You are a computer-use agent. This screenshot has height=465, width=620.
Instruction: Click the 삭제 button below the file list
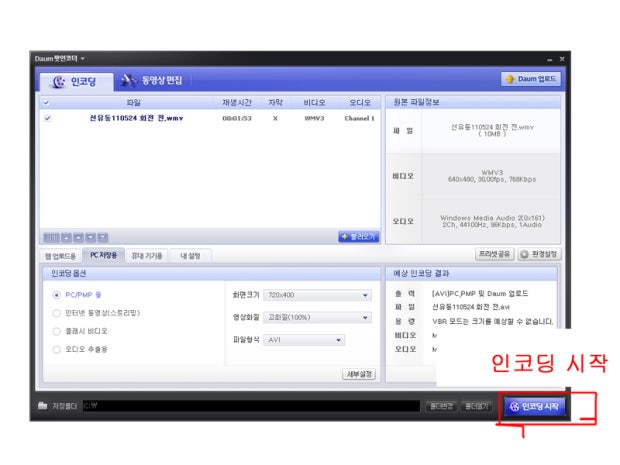point(51,237)
